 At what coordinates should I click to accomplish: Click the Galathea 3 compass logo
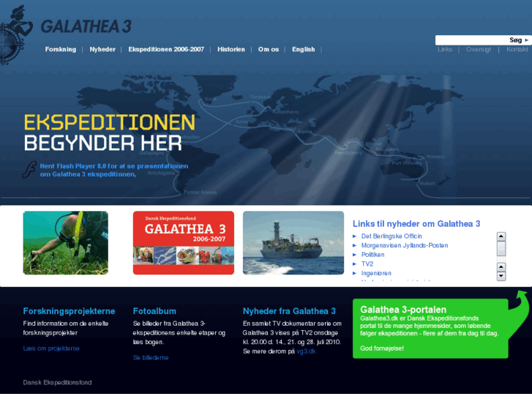(15, 36)
